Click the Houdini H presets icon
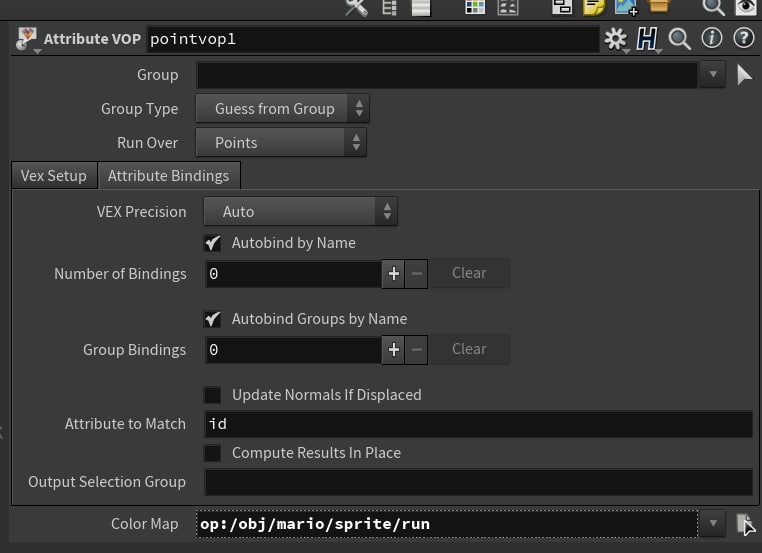This screenshot has width=762, height=553. click(647, 39)
